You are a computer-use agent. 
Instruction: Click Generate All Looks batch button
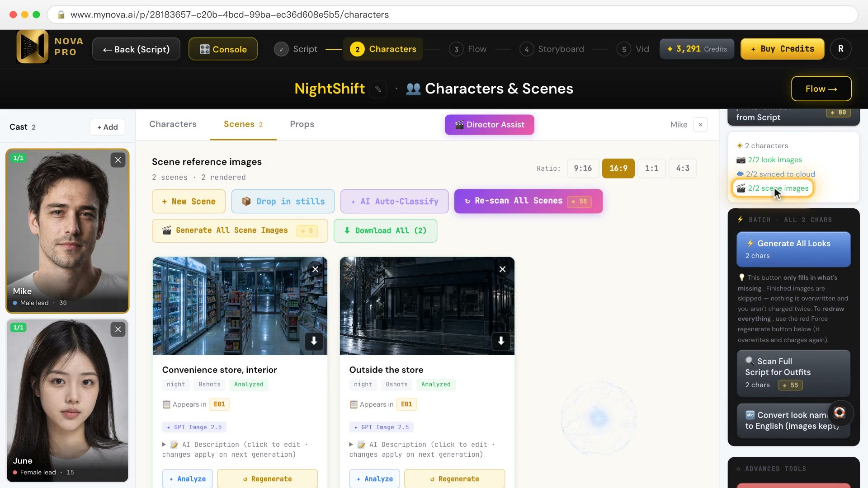coord(793,249)
